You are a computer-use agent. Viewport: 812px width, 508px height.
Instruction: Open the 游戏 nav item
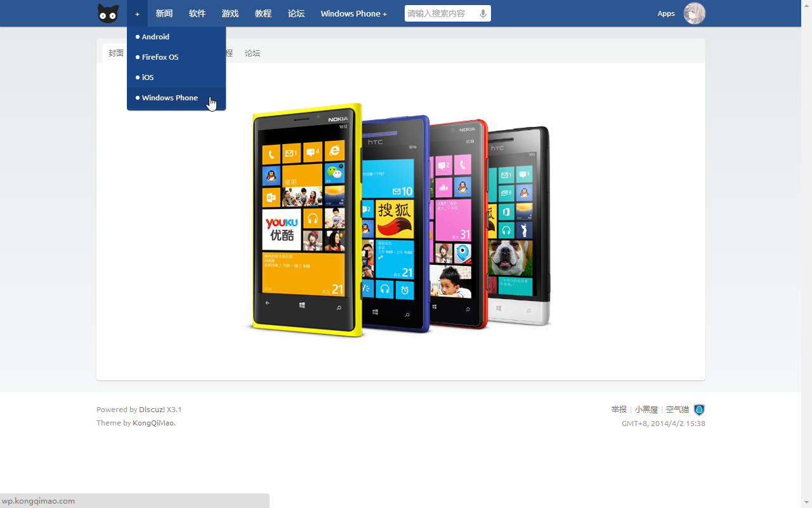point(230,13)
